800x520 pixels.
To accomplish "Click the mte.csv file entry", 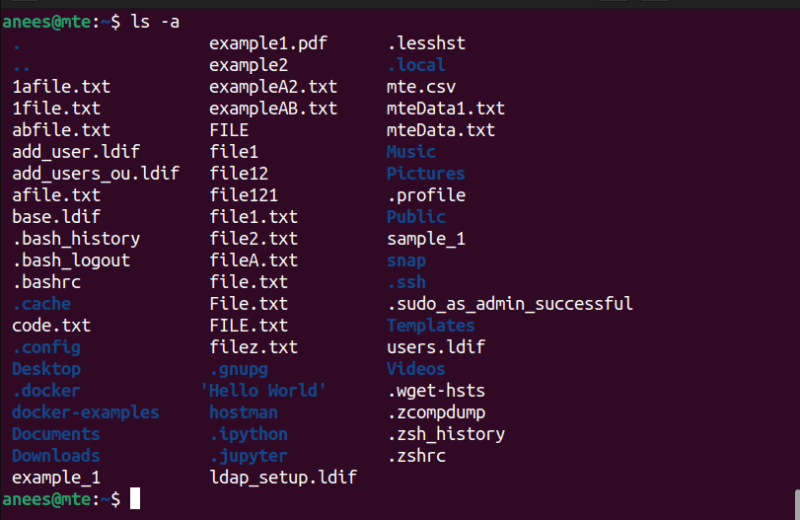I will click(421, 87).
